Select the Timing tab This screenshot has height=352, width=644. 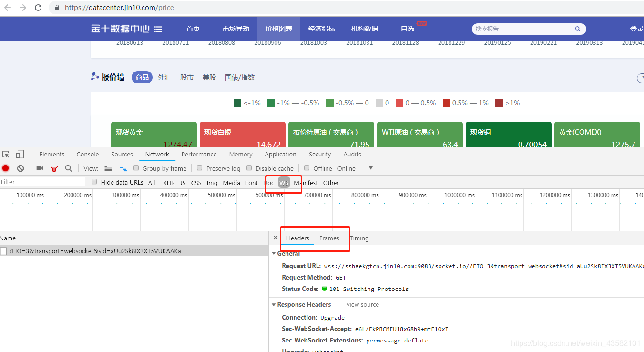pos(359,238)
